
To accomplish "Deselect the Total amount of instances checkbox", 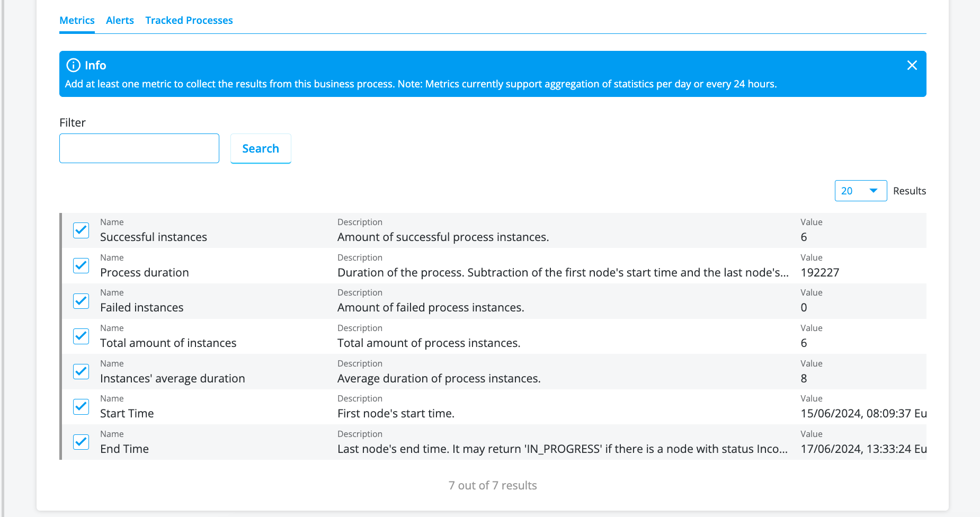I will pos(81,336).
